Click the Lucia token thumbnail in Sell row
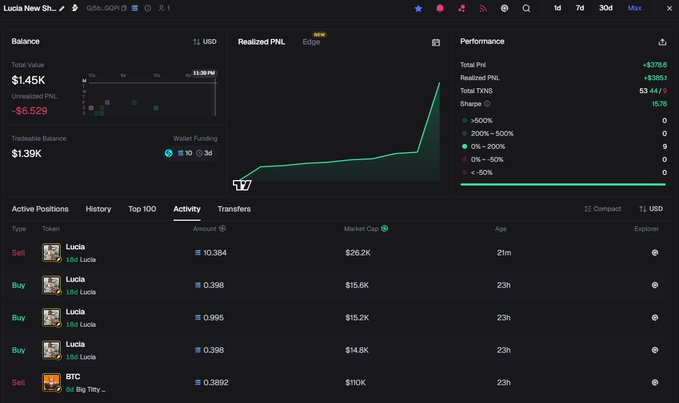 pyautogui.click(x=51, y=253)
